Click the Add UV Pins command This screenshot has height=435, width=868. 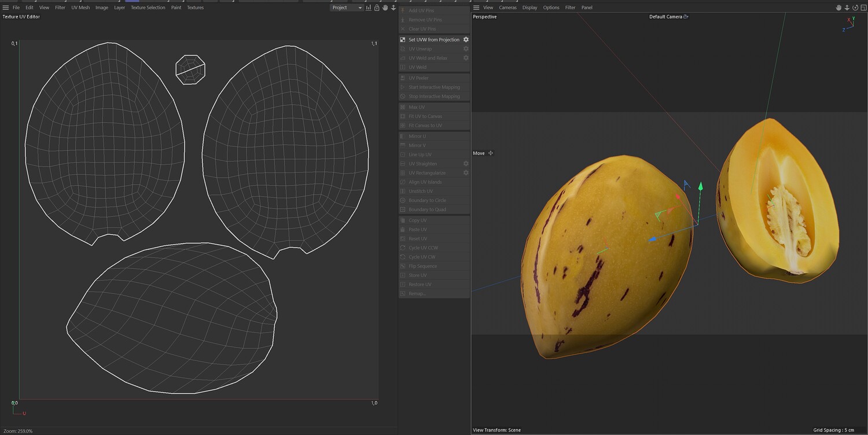tap(434, 10)
